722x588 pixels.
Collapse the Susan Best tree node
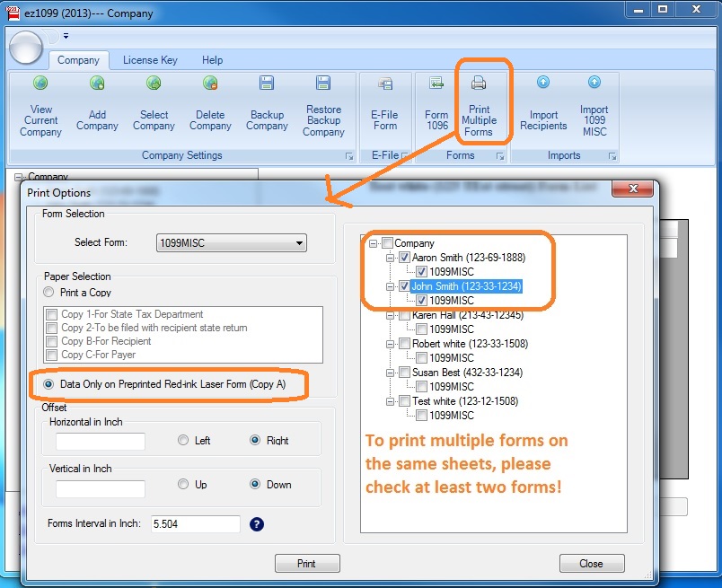click(390, 373)
